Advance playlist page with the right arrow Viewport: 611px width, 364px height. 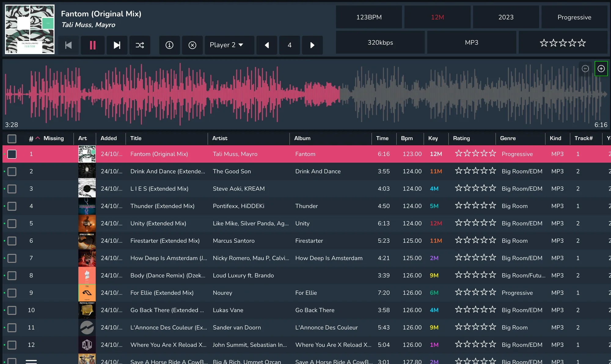click(312, 45)
